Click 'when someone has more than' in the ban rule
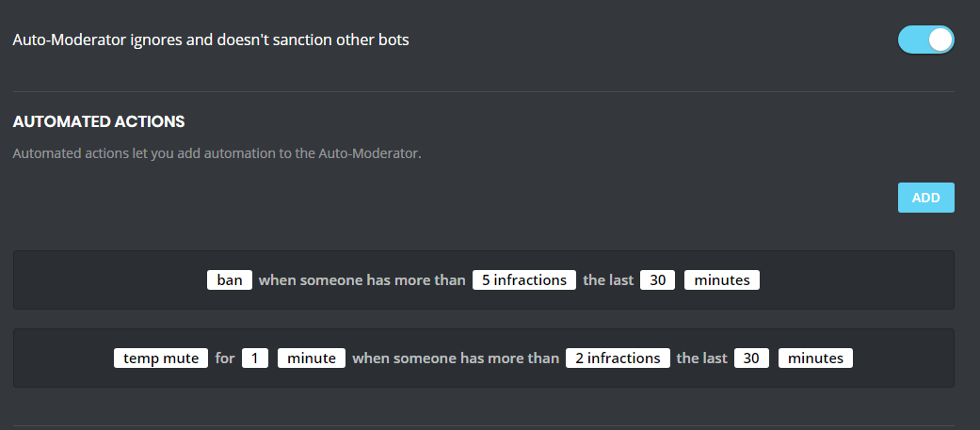Screen dimensions: 980x430 [x=362, y=279]
